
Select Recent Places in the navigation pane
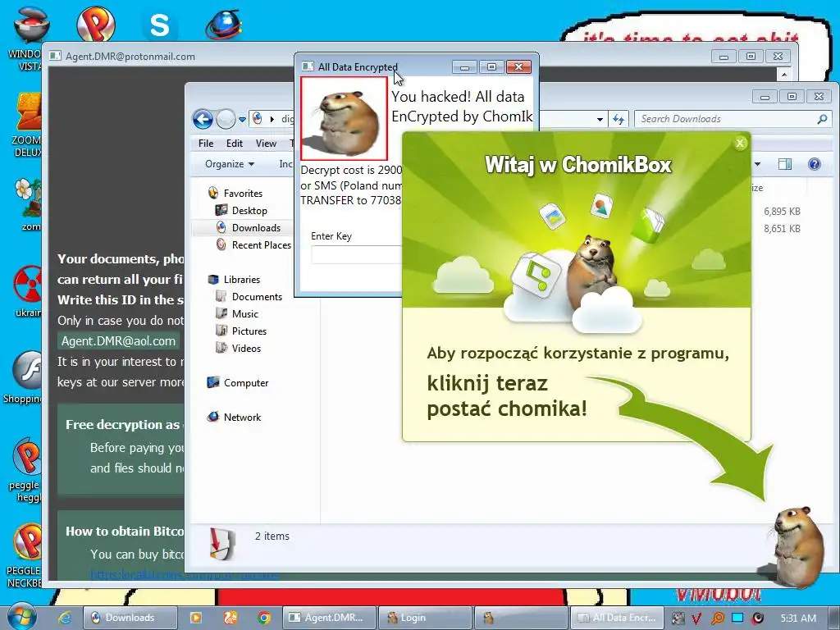pyautogui.click(x=253, y=244)
